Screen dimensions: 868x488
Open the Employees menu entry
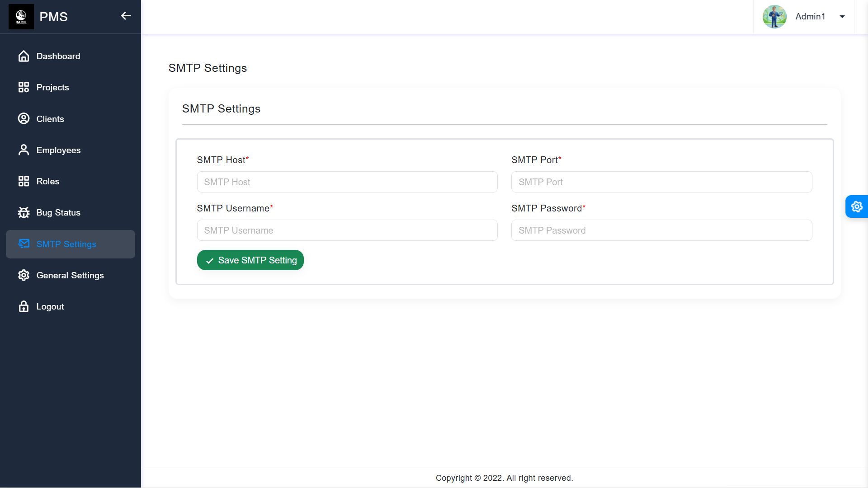pyautogui.click(x=58, y=150)
